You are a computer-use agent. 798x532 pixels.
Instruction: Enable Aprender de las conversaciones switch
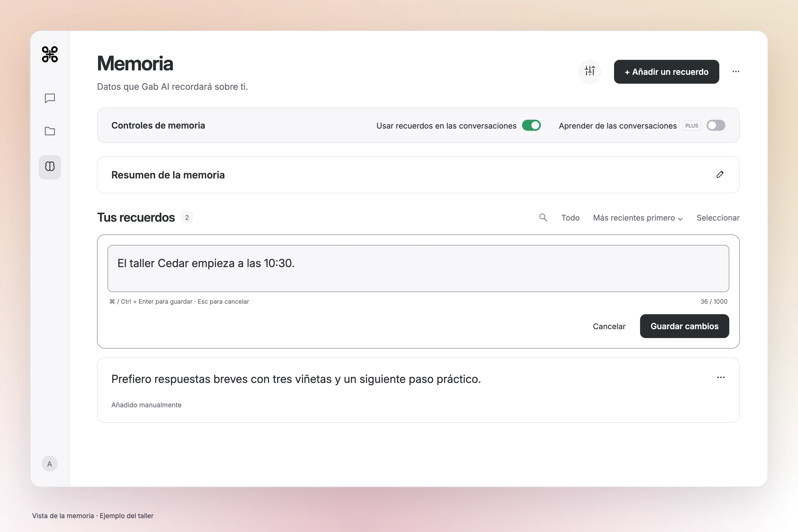(x=716, y=126)
